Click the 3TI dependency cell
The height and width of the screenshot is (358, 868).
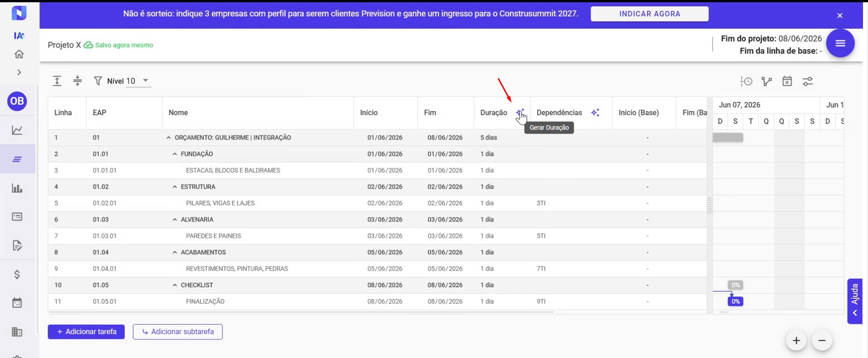541,203
